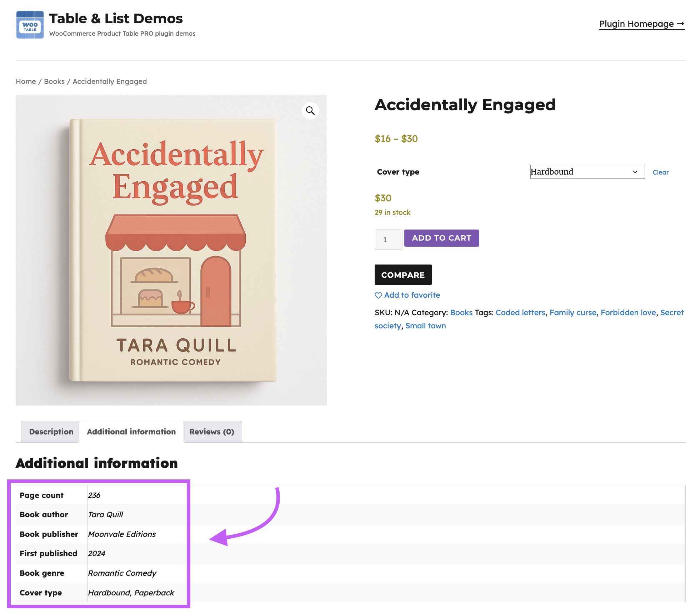Open the Plugin Homepage link
Image resolution: width=700 pixels, height=614 pixels.
641,24
